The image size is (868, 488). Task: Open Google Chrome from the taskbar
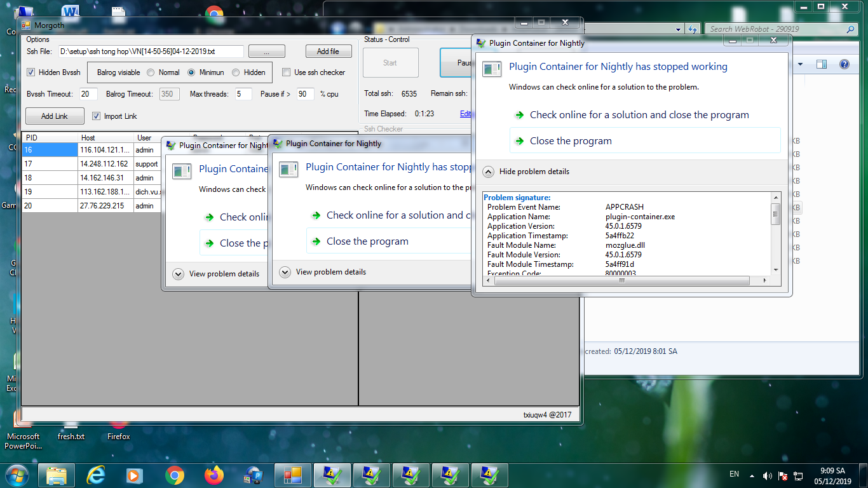174,475
